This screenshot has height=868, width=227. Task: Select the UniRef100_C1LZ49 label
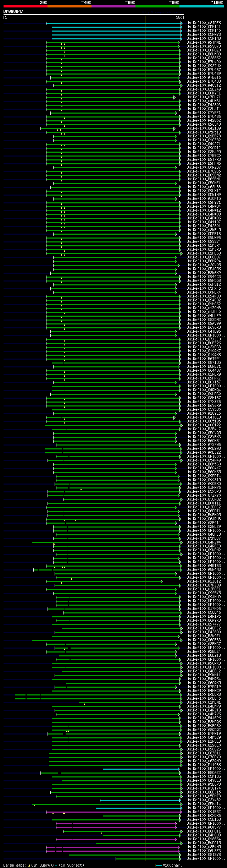pyautogui.click(x=204, y=89)
